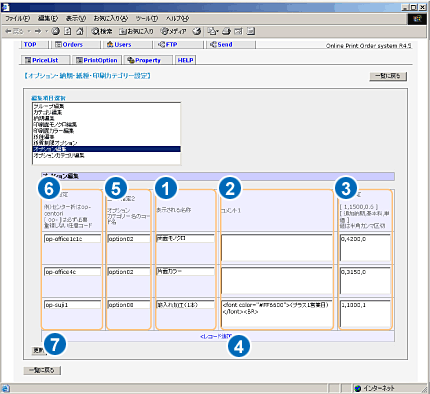Click the op-office4c code field
The width and height of the screenshot is (430, 394).
72,272
